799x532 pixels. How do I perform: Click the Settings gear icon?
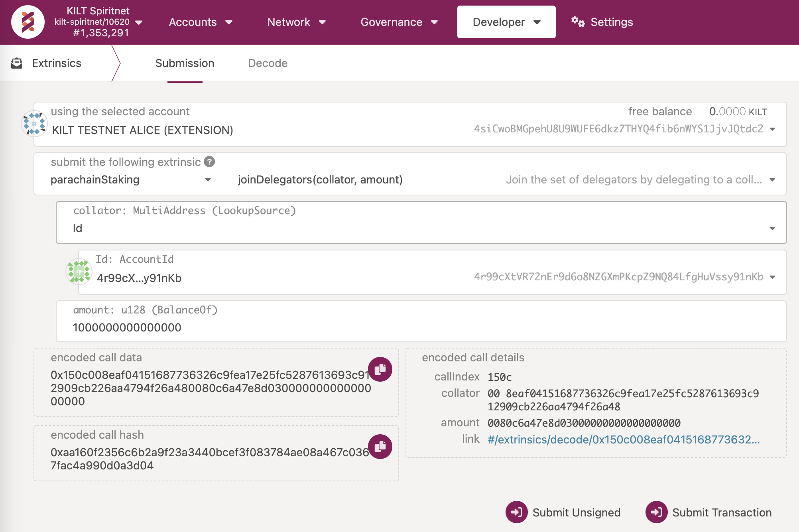578,22
